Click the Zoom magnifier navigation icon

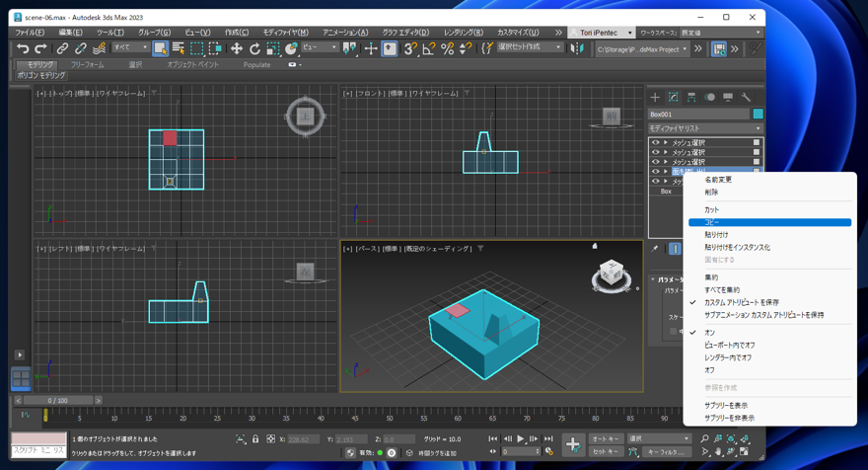tap(704, 438)
